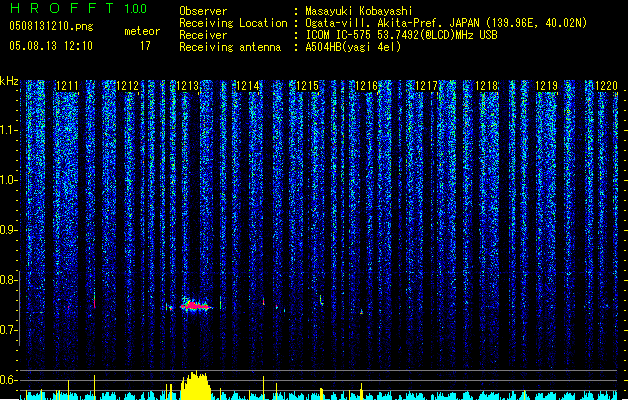This screenshot has height=400, width=629.
Task: Click the A504HB(yagi 4el) antenna value
Action: [353, 47]
